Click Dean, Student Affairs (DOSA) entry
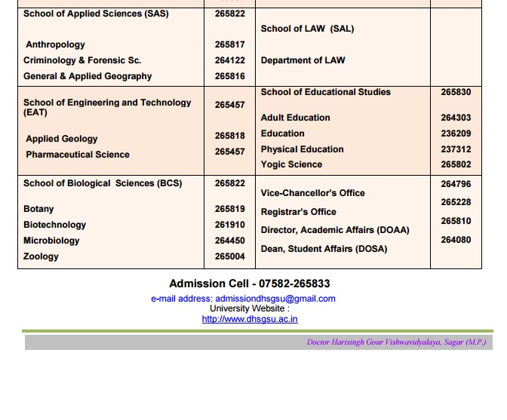The height and width of the screenshot is (420, 507). click(x=324, y=249)
